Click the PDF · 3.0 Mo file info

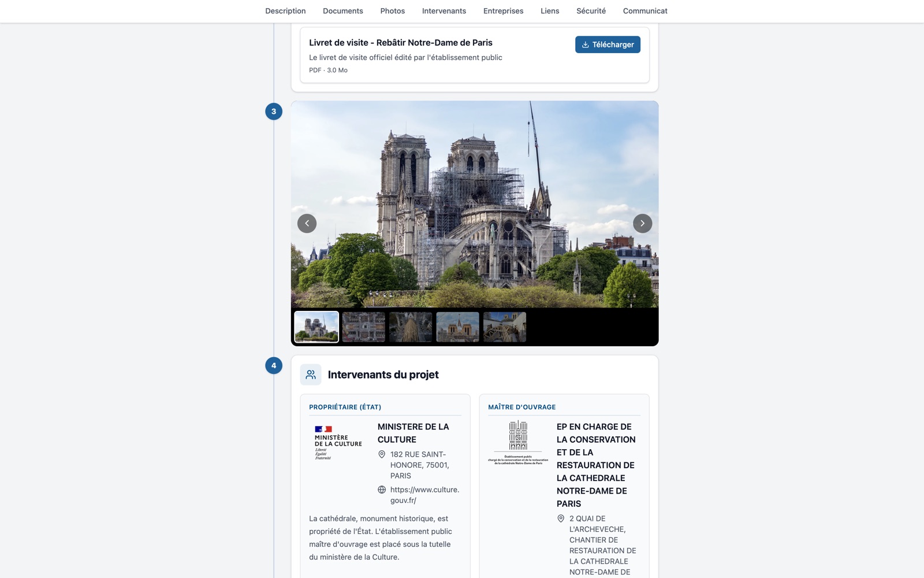(x=328, y=70)
